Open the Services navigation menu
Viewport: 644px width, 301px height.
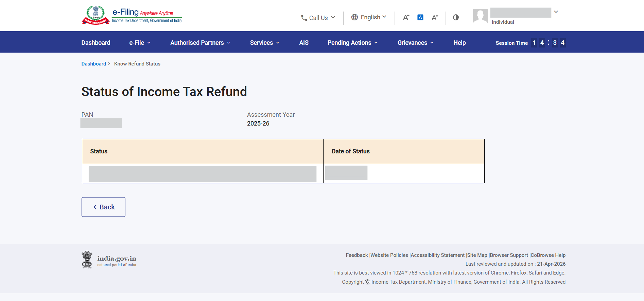[264, 43]
